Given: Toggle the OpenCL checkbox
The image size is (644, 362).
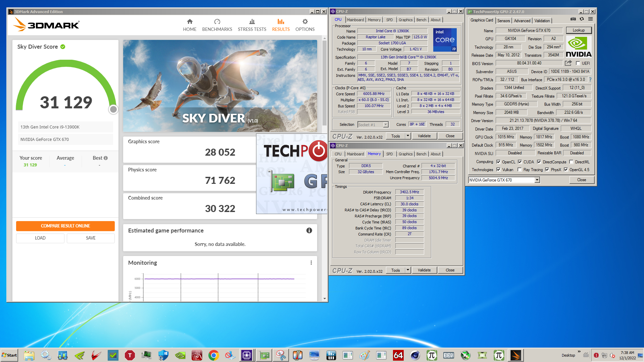Looking at the screenshot, I should [x=498, y=162].
